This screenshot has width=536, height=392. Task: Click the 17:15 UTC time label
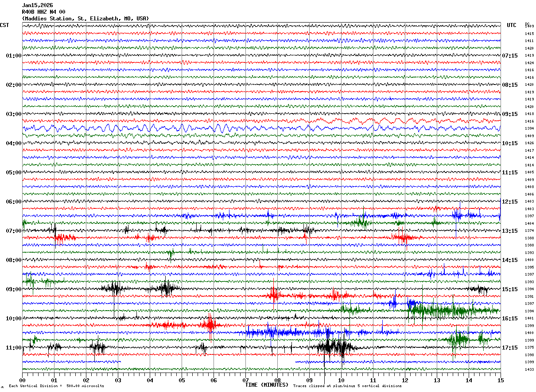(x=510, y=348)
